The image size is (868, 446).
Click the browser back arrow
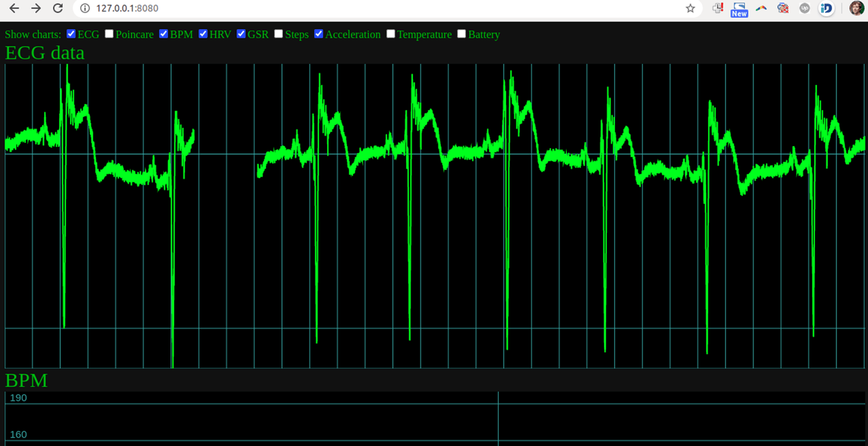[x=14, y=8]
